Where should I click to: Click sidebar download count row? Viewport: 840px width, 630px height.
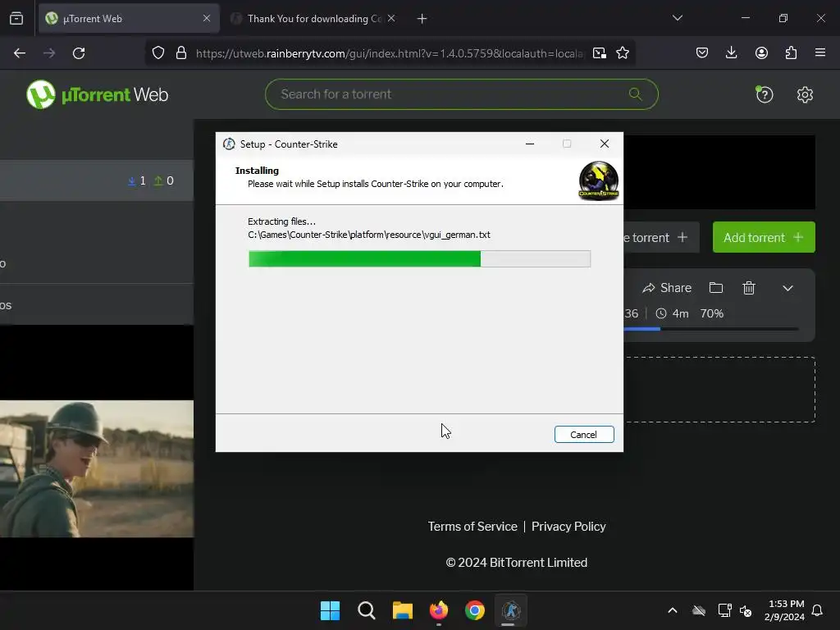[97, 180]
